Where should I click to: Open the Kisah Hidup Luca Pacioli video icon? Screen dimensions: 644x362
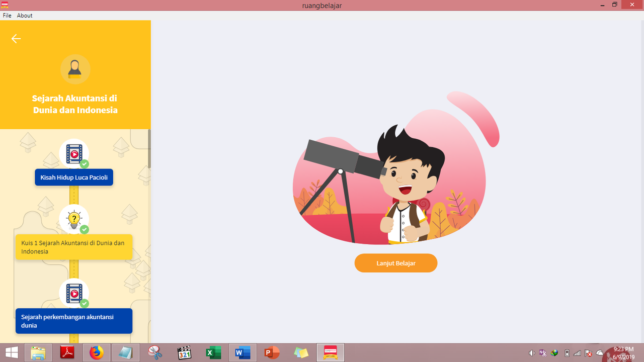[x=74, y=154]
